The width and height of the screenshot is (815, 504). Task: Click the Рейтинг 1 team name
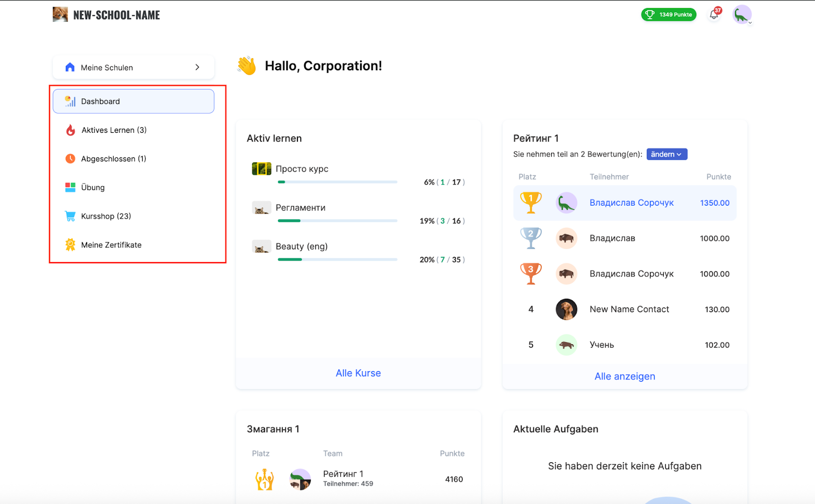click(x=343, y=474)
